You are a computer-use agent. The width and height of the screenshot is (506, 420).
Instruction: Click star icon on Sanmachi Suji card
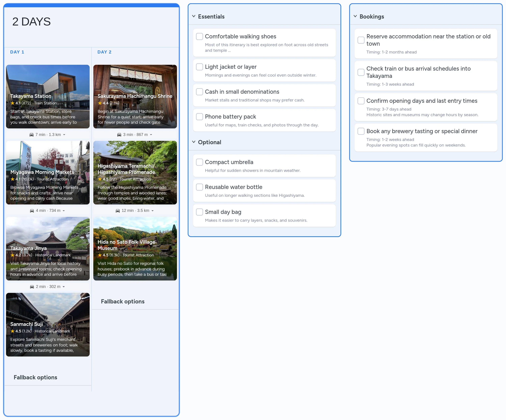coord(12,331)
